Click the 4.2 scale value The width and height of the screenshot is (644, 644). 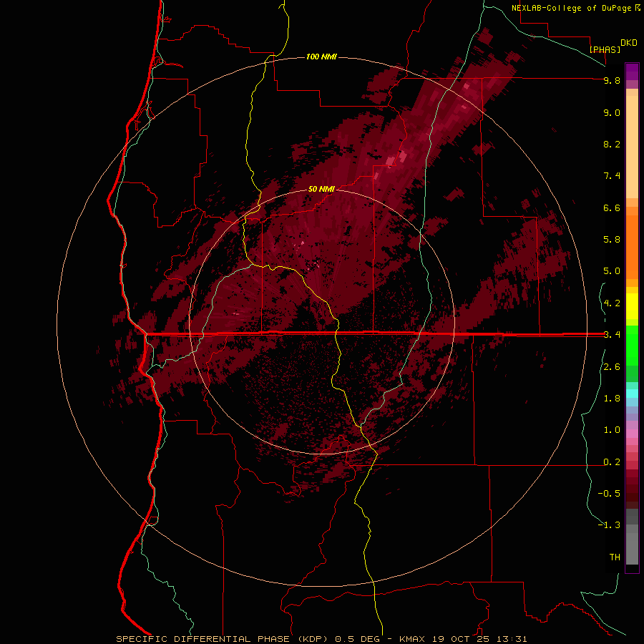coord(612,303)
